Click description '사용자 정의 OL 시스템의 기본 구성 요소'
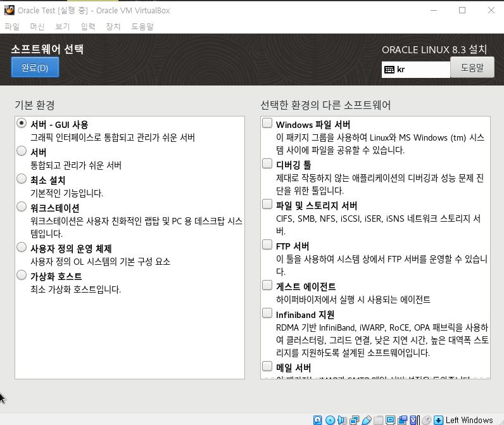Viewport: 504px width, 425px height. pos(100,262)
